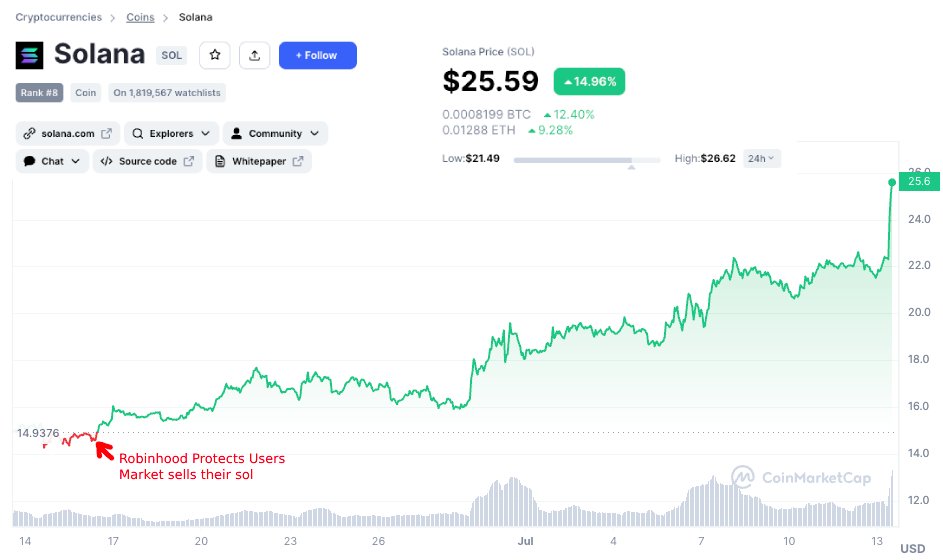Click the external-link icon after solana.com
Viewport: 943px width, 560px height.
tap(106, 134)
